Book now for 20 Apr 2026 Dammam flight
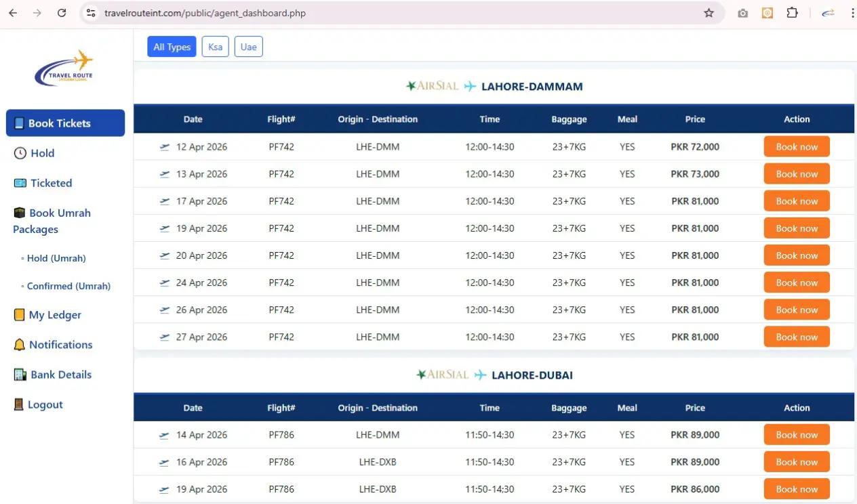 click(797, 255)
